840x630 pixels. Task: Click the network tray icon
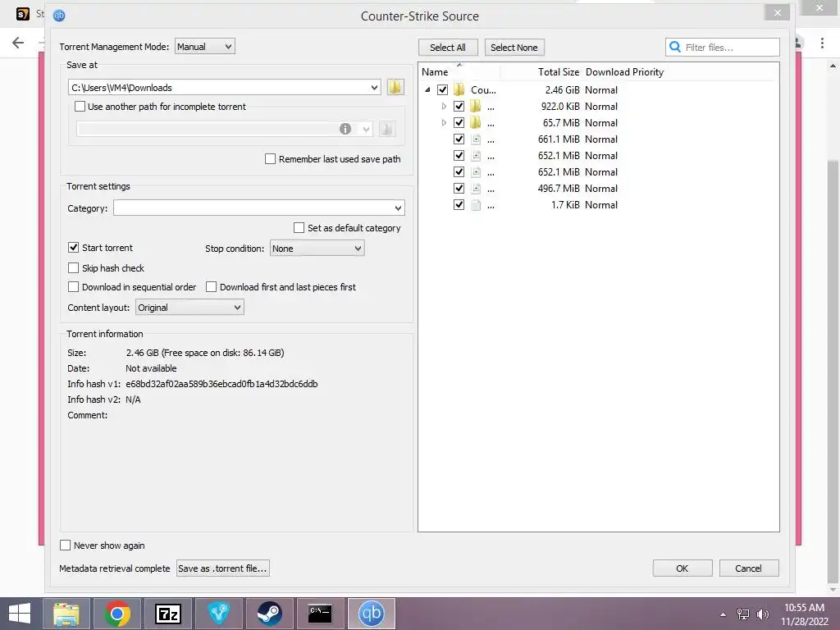[743, 614]
